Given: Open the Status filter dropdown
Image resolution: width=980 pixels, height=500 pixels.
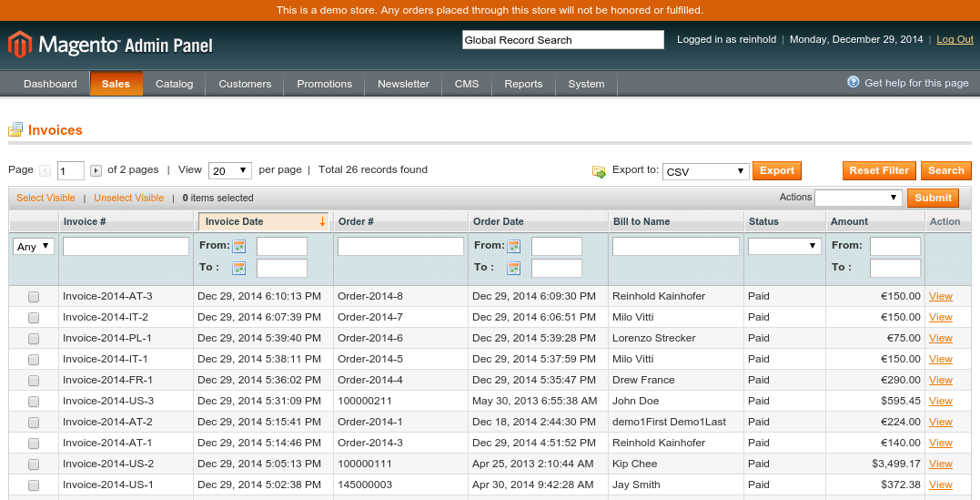Looking at the screenshot, I should pyautogui.click(x=784, y=246).
